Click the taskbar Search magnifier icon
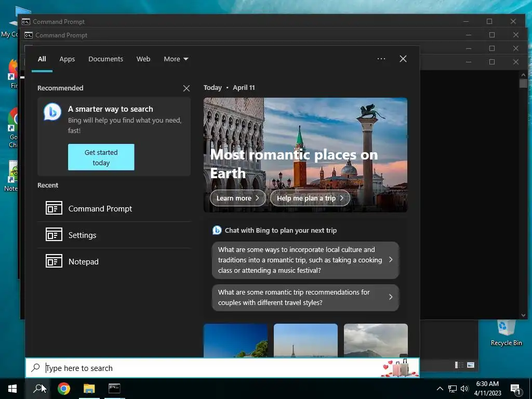 37,389
